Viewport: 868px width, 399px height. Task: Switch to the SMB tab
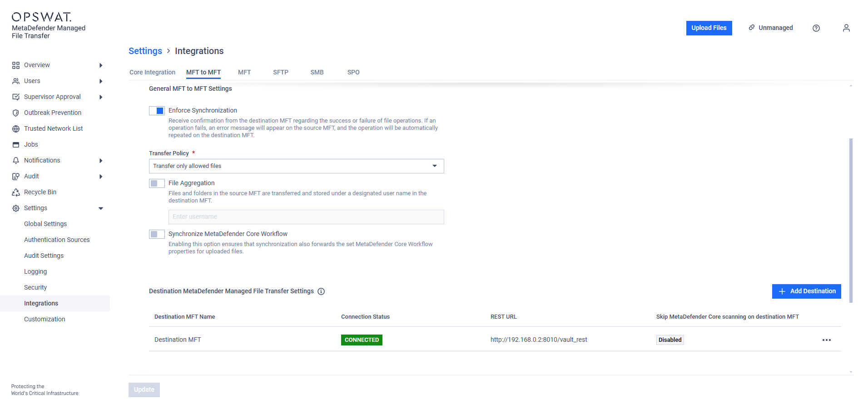(x=317, y=72)
